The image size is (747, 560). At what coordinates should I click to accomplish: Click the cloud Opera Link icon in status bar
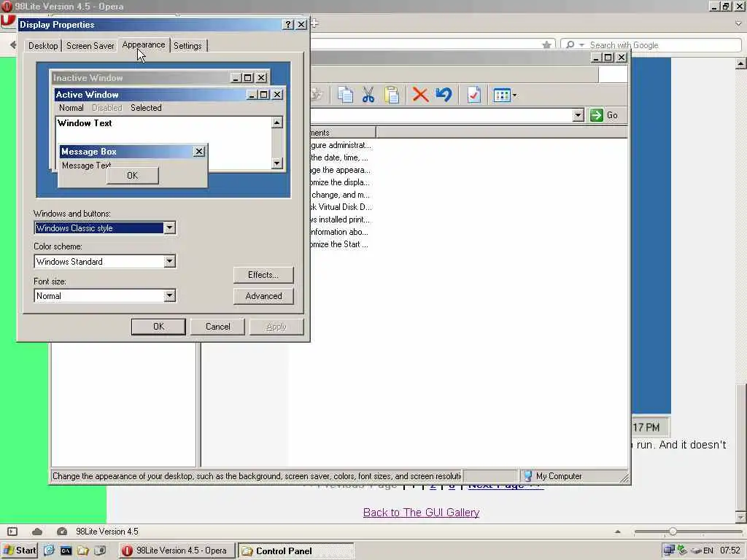click(x=37, y=532)
